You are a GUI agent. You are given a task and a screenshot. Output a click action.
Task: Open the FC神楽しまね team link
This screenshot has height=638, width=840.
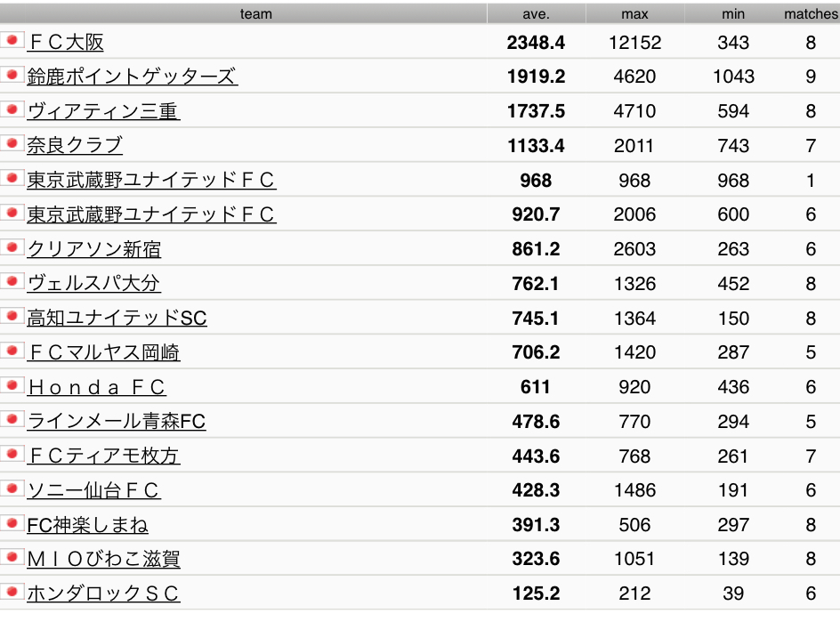point(87,525)
